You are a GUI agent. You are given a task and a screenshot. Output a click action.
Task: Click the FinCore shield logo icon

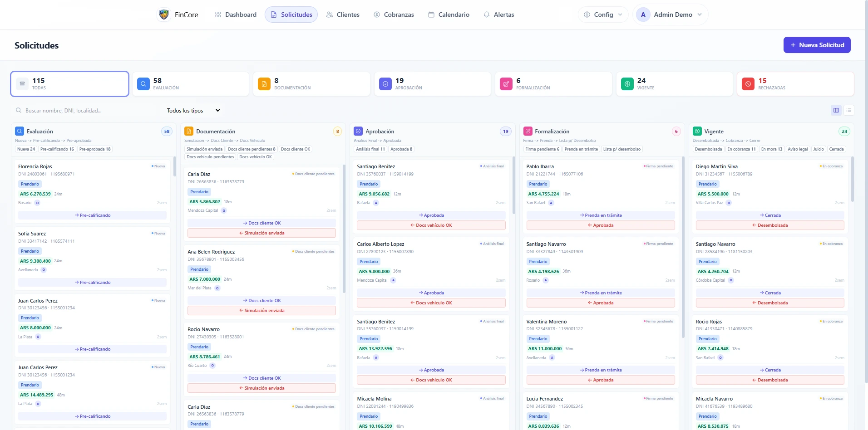(164, 15)
